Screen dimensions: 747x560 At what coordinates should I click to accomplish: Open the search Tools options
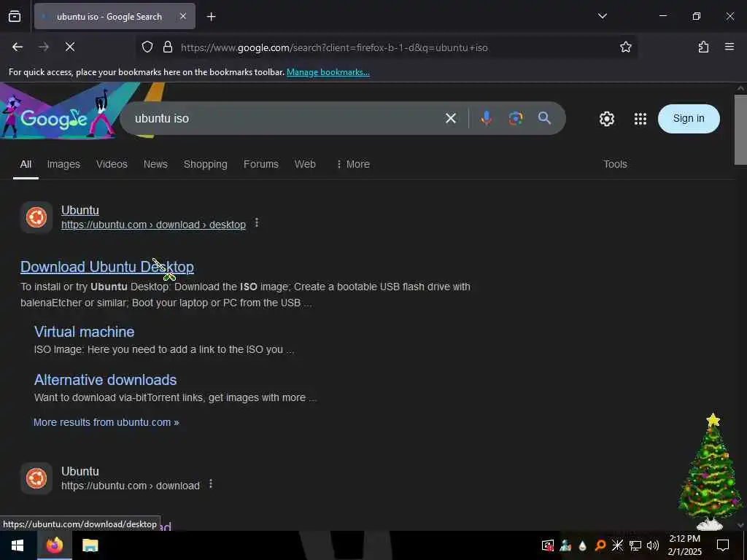(x=615, y=164)
